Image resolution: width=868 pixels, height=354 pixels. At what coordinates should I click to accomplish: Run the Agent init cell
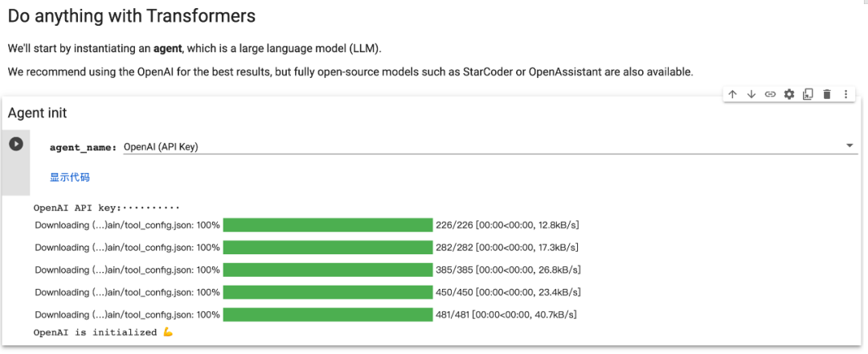[15, 144]
